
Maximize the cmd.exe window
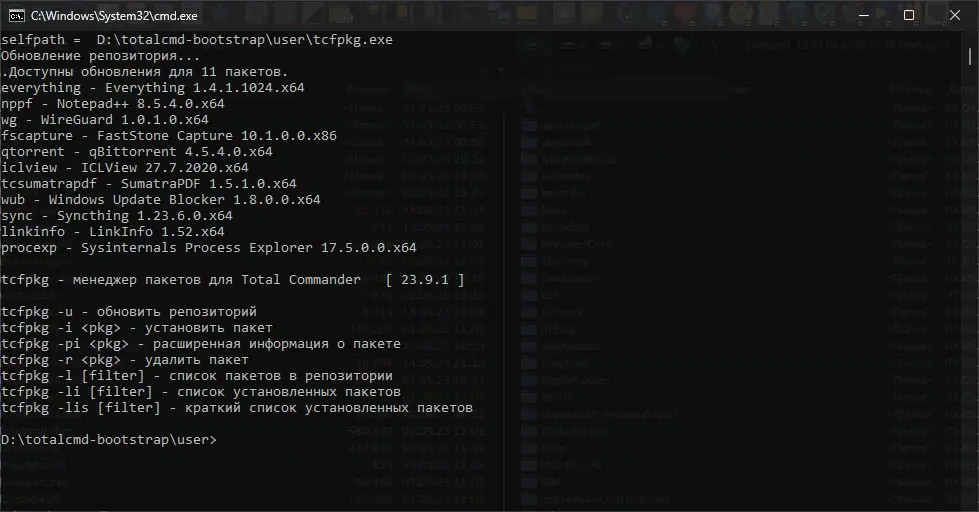909,15
